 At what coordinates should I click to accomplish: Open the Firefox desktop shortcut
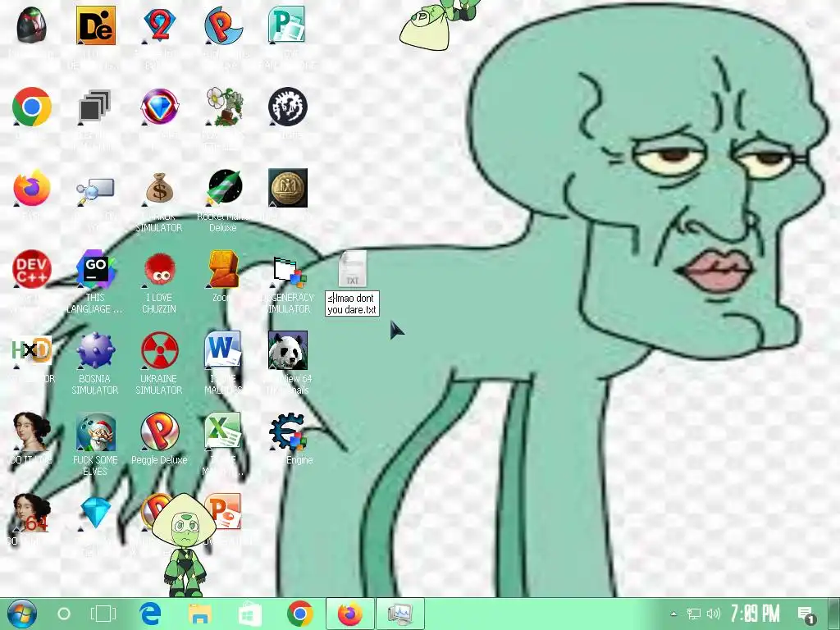click(x=32, y=188)
